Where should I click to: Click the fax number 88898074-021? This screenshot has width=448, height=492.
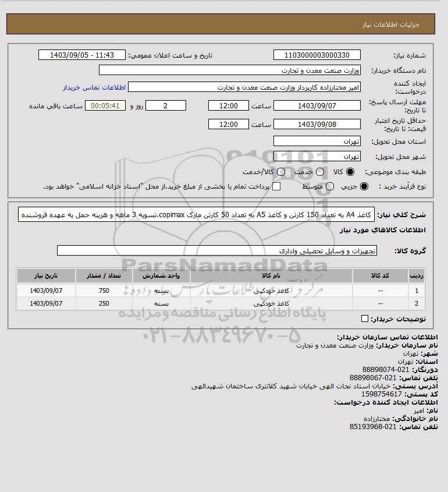click(386, 370)
